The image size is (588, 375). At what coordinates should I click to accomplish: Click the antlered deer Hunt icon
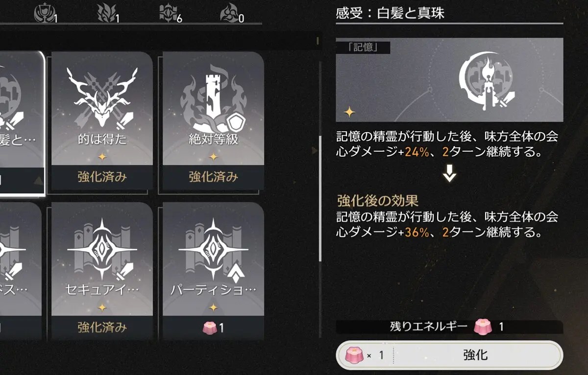(x=102, y=96)
